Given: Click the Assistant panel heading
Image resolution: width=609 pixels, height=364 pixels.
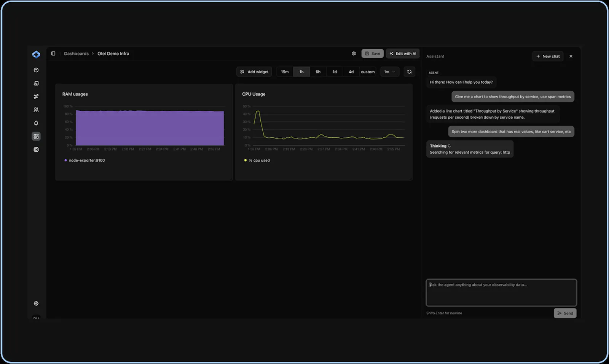Looking at the screenshot, I should [x=435, y=56].
